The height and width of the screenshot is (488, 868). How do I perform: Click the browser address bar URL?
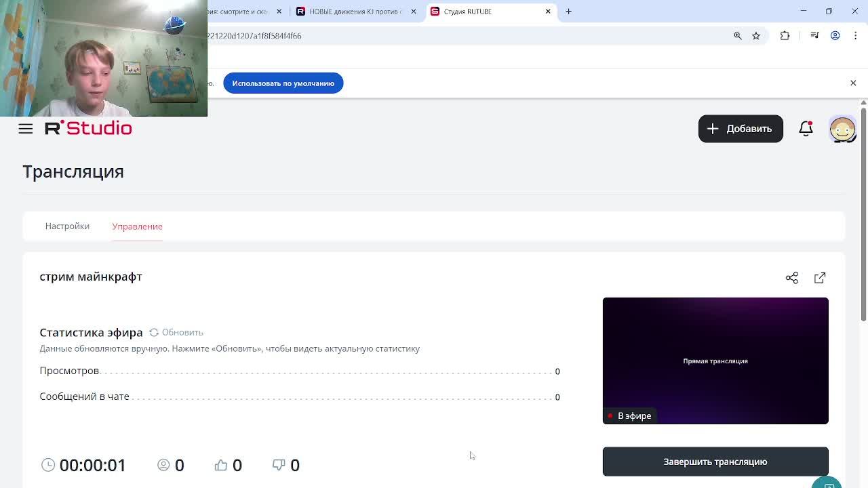pos(254,36)
